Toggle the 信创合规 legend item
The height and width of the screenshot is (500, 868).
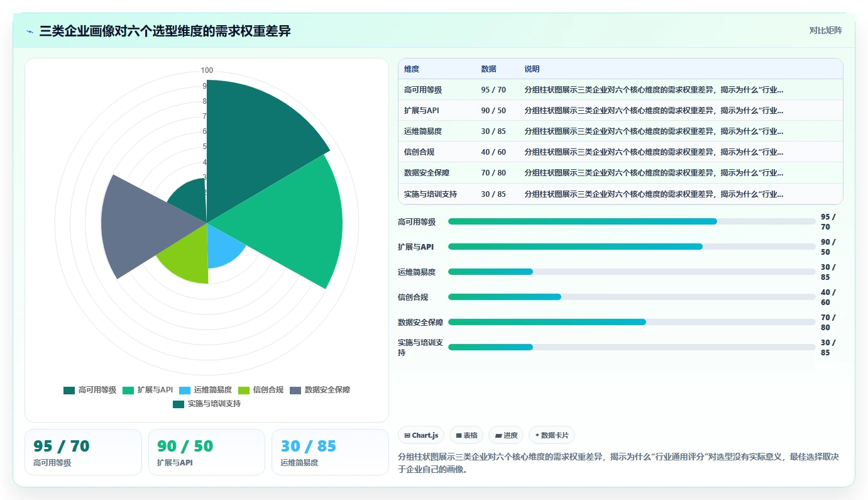click(261, 390)
